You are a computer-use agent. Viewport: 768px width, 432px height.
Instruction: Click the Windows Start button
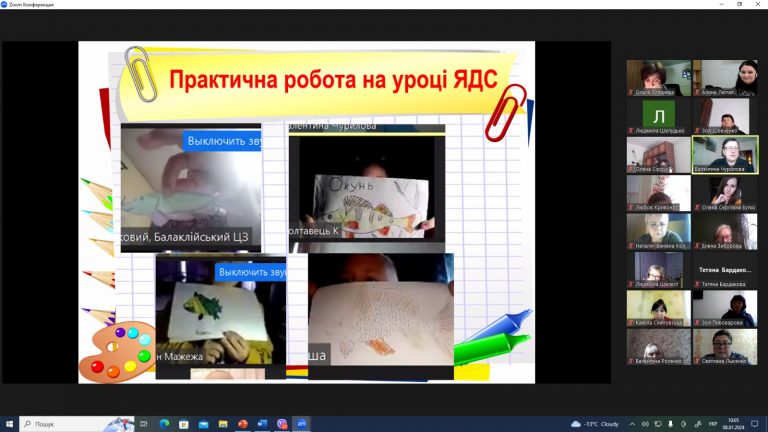click(x=9, y=424)
